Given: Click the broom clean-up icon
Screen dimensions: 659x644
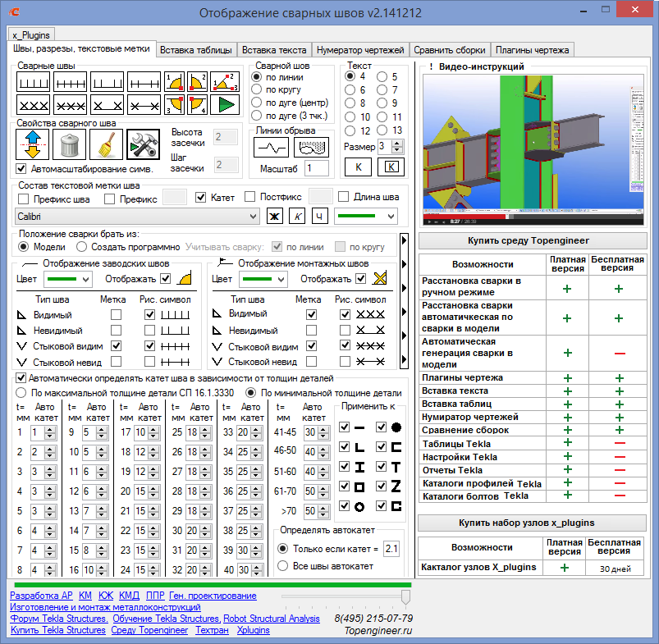Looking at the screenshot, I should tap(106, 145).
